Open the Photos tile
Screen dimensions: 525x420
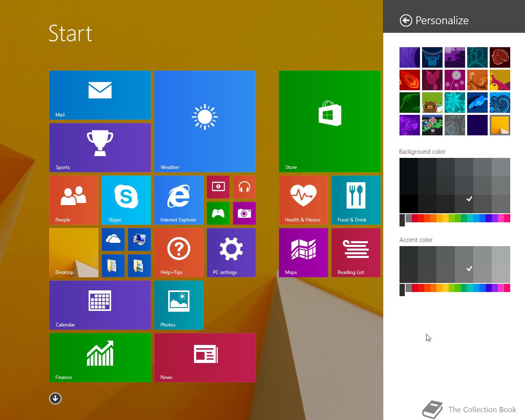(x=179, y=305)
